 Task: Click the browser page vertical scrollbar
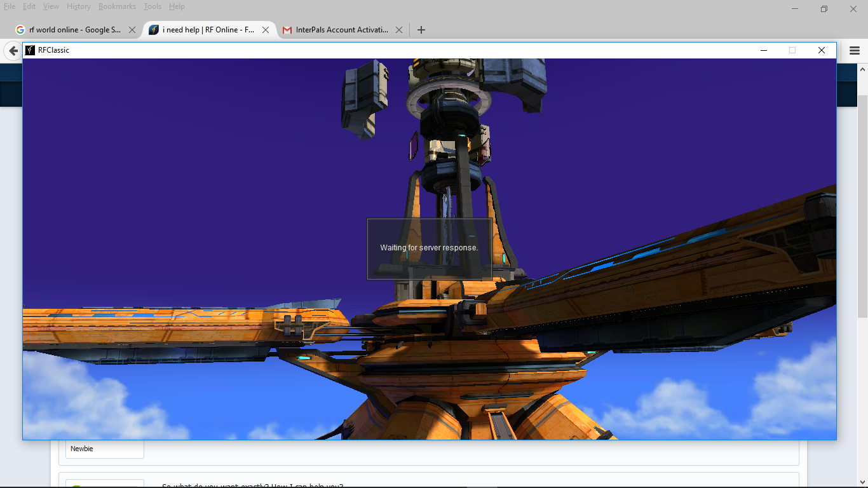coord(862,207)
